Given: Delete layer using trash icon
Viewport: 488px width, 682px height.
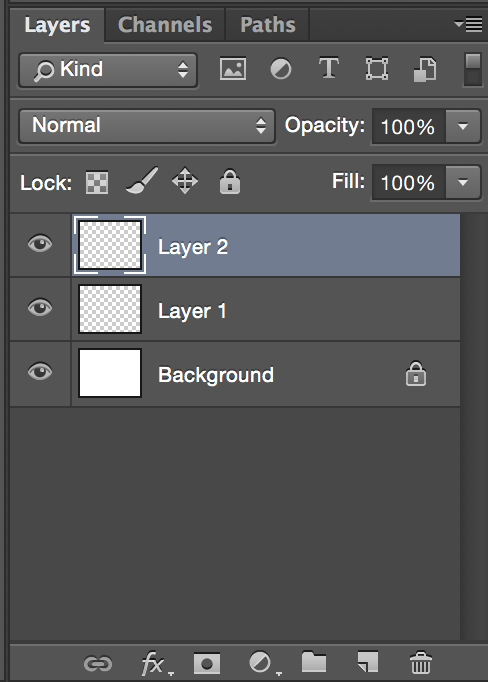Looking at the screenshot, I should click(x=421, y=662).
